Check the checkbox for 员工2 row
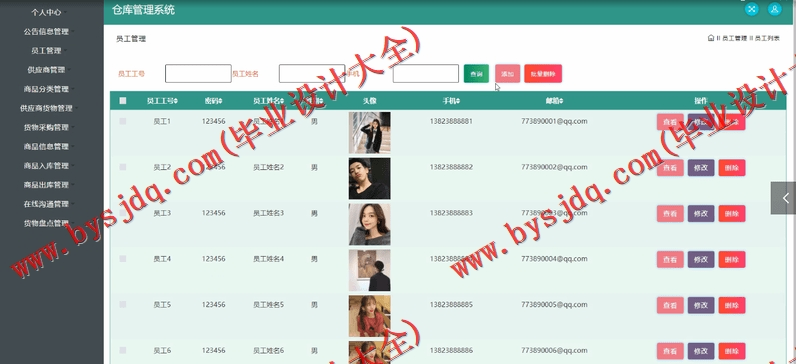Screen dimensions: 796x364 [123, 167]
